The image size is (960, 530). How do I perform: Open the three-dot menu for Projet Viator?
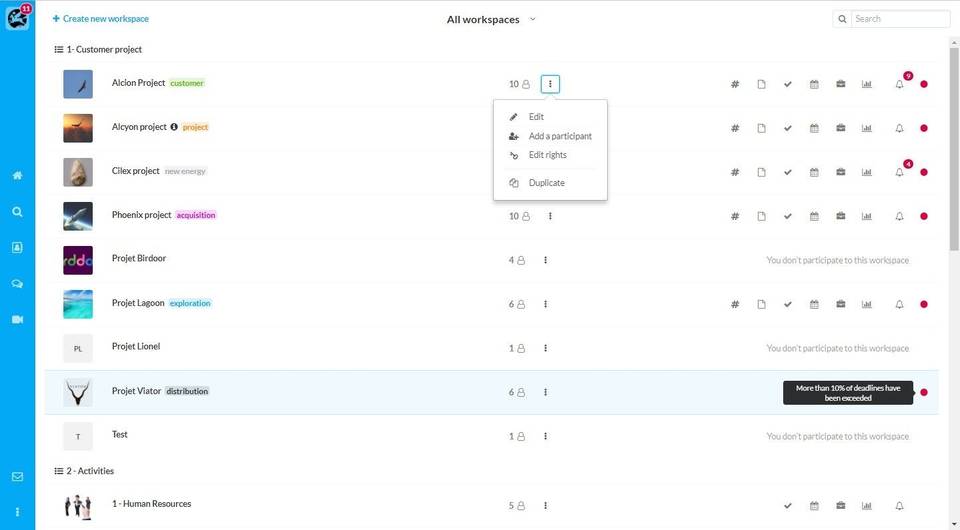(546, 392)
